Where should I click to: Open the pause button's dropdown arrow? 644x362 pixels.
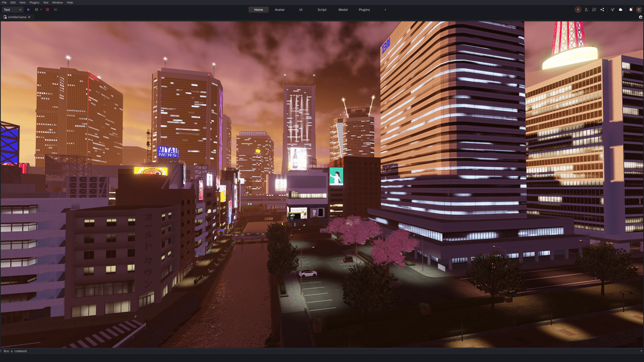(x=41, y=9)
